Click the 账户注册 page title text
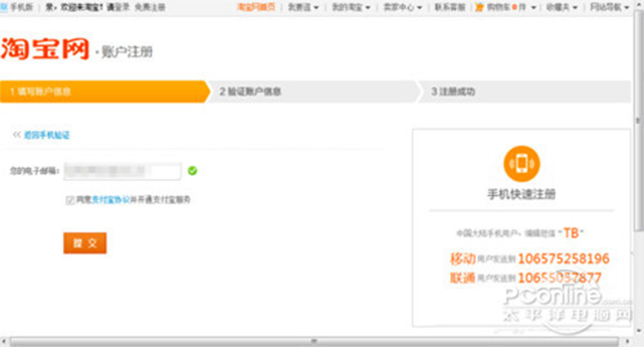 [127, 52]
